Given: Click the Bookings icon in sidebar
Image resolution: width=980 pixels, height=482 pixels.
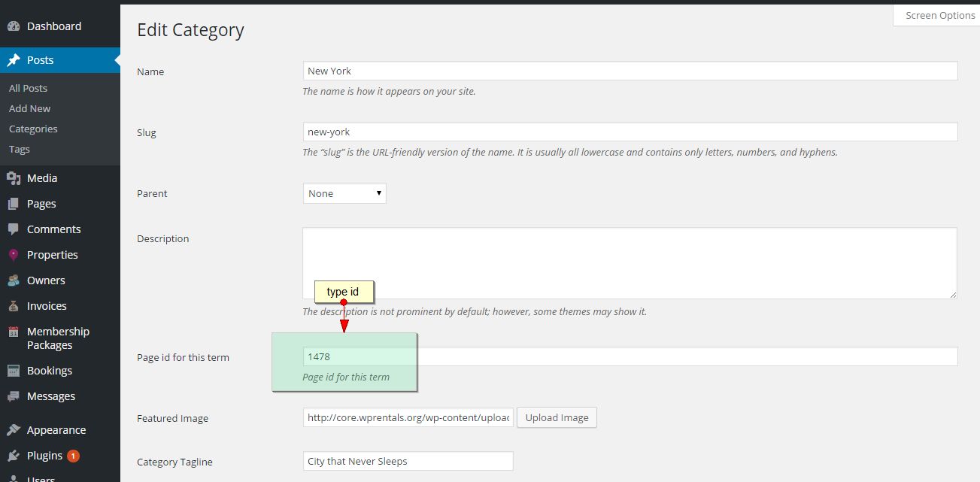Looking at the screenshot, I should click(x=14, y=371).
